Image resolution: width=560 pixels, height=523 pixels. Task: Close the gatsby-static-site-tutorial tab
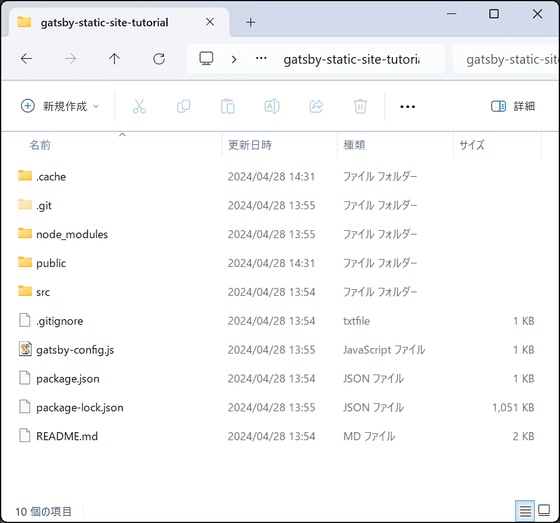210,22
